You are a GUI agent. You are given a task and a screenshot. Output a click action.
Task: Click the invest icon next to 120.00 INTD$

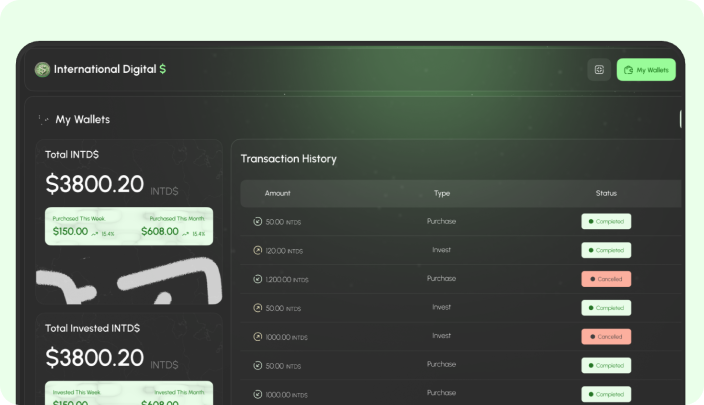[x=258, y=251]
